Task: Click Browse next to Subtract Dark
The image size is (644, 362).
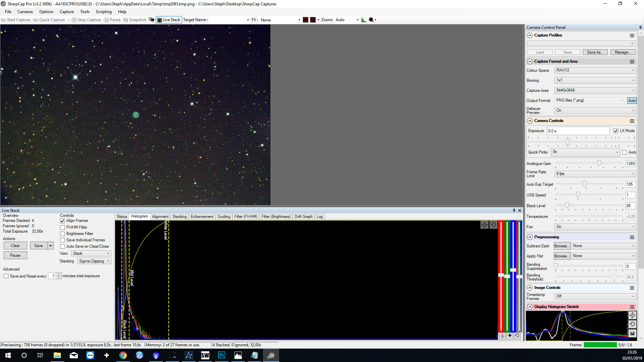Action: pos(561,246)
